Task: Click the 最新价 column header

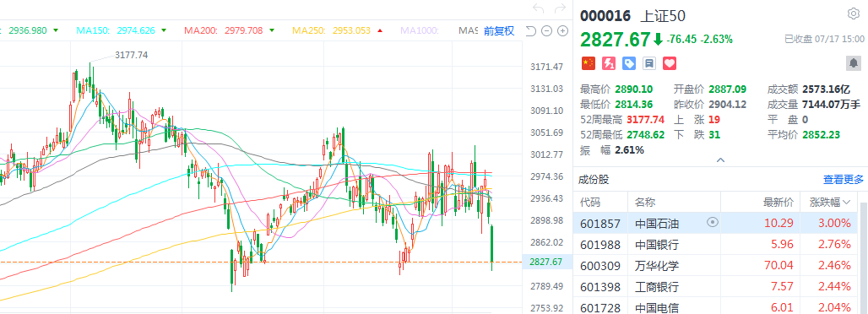Action: pos(778,203)
